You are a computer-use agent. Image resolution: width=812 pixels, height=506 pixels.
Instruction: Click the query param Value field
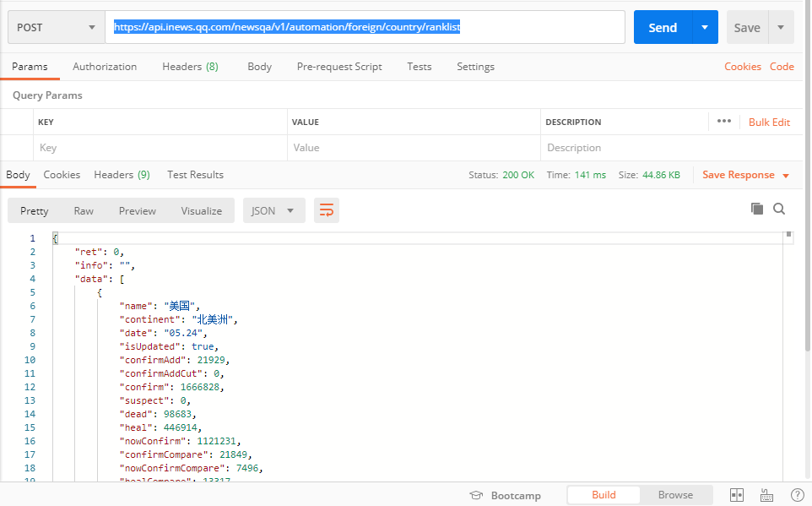click(x=414, y=148)
